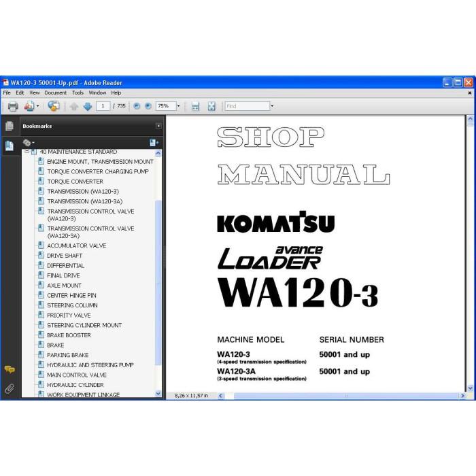Open the FINAL DRIVE bookmark
This screenshot has height=476, width=476.
coord(63,275)
